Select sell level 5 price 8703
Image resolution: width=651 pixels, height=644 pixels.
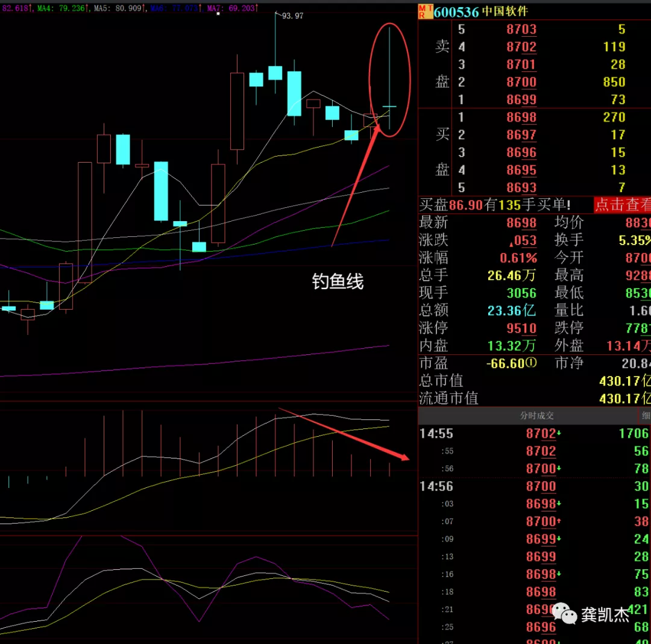point(521,29)
